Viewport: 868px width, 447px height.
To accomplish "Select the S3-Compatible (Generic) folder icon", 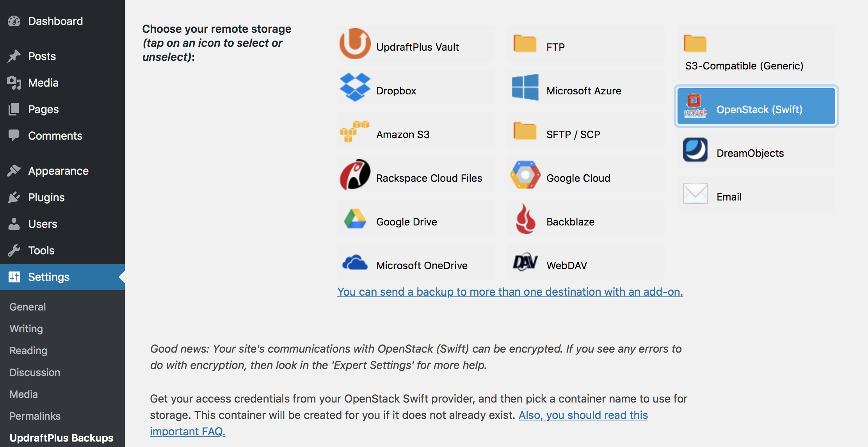I will pos(695,43).
